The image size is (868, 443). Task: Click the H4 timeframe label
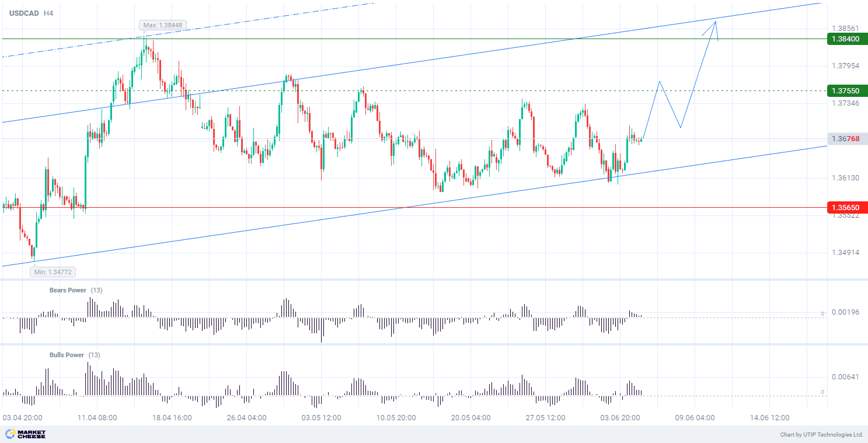coord(48,12)
